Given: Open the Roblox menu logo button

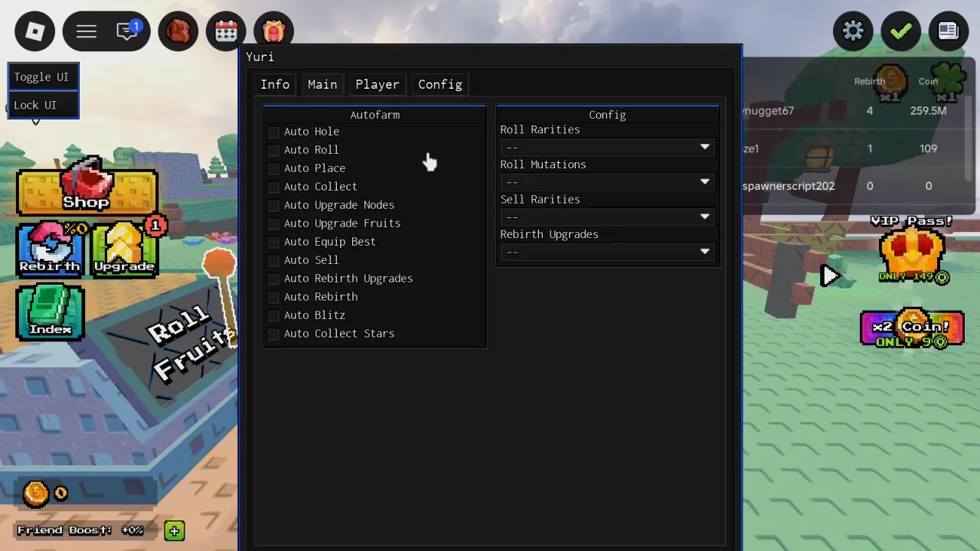Looking at the screenshot, I should click(x=35, y=31).
